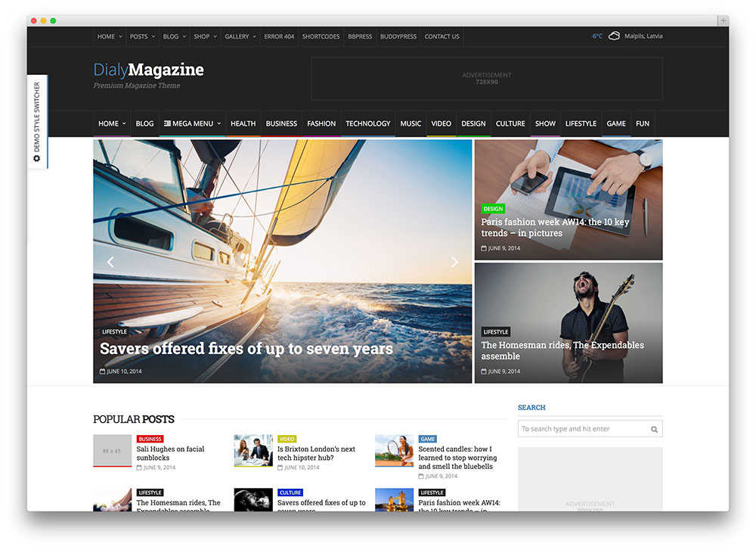Focus the 'To search type and hit enter' field
Viewport: 756px width, 550px height.
pyautogui.click(x=590, y=429)
